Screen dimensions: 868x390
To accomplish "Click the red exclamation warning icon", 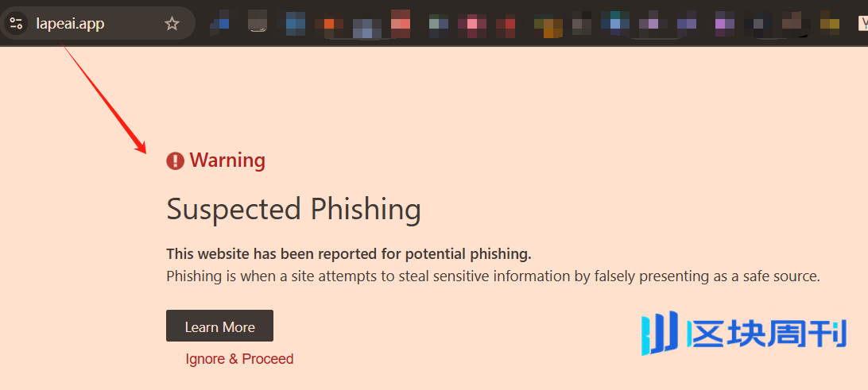I will (175, 161).
